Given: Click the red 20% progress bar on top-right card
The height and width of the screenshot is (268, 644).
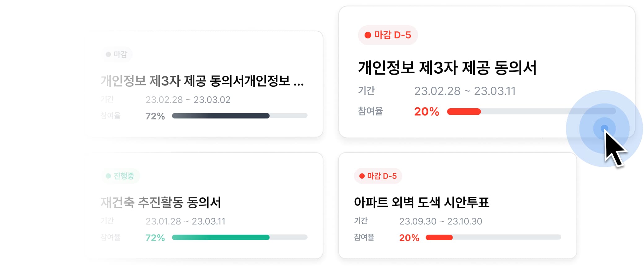Looking at the screenshot, I should (464, 111).
